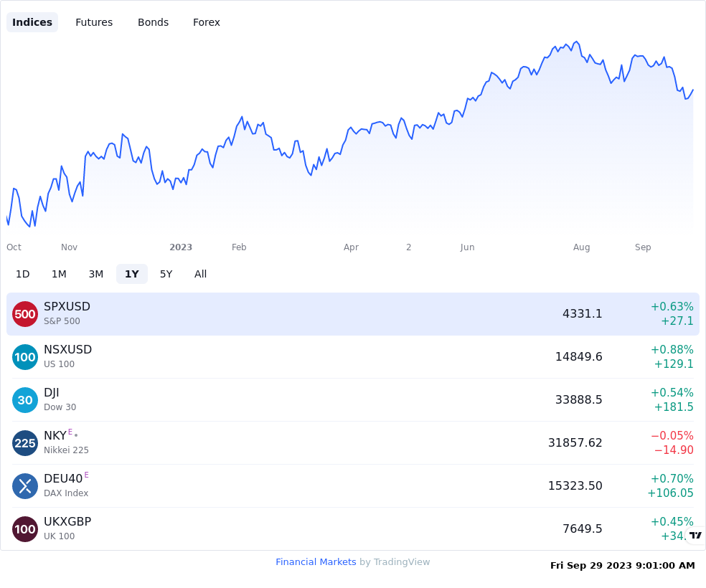The width and height of the screenshot is (706, 588).
Task: Click the 2023 label on chart axis
Action: point(181,247)
